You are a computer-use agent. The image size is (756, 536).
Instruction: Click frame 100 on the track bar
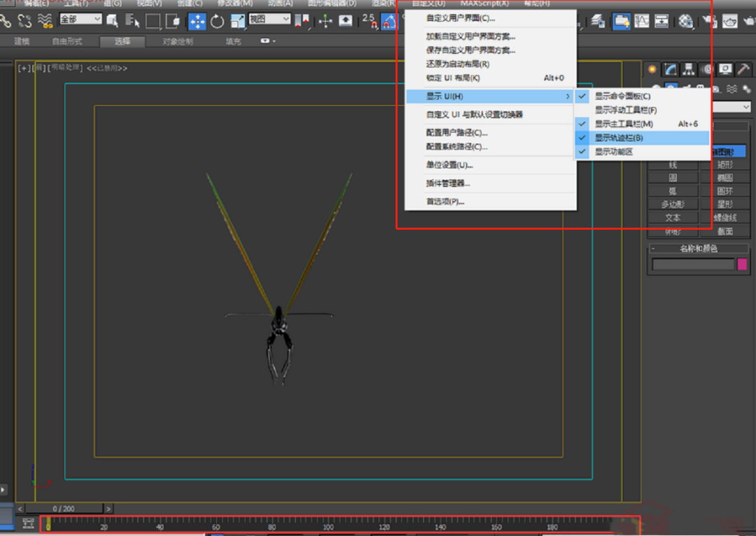(328, 525)
